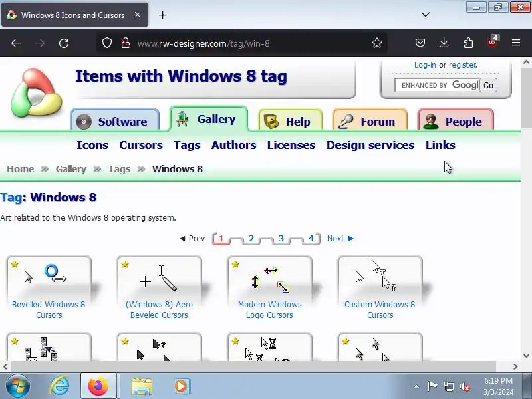Screen dimensions: 532x399
Task: Click the muted volume tray icon
Action: pyautogui.click(x=464, y=386)
